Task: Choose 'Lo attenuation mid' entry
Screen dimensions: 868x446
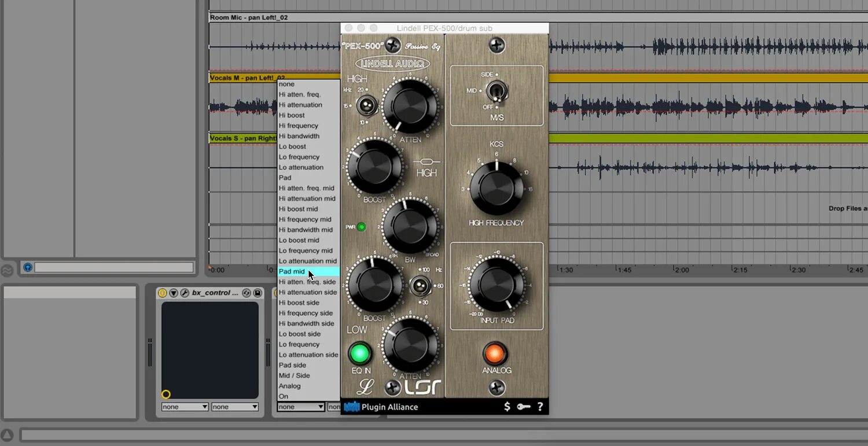Action: (x=308, y=261)
